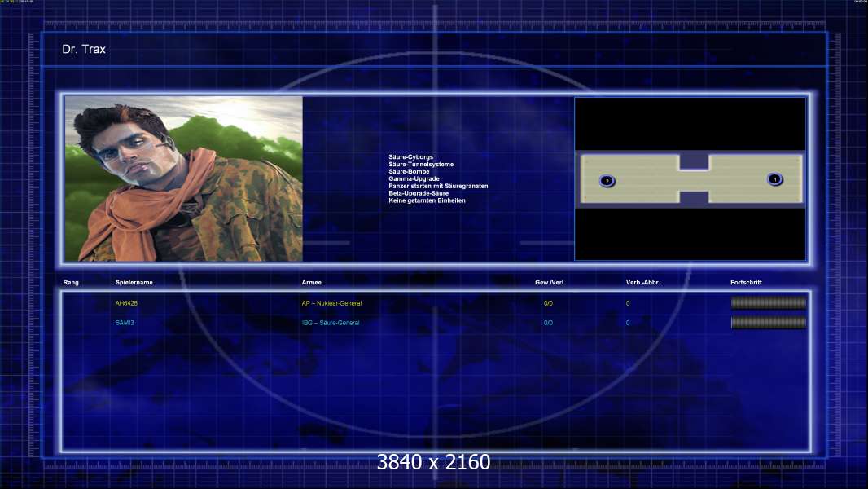868x489 pixels.
Task: Click the 'Säure-Bombe' line
Action: [409, 172]
